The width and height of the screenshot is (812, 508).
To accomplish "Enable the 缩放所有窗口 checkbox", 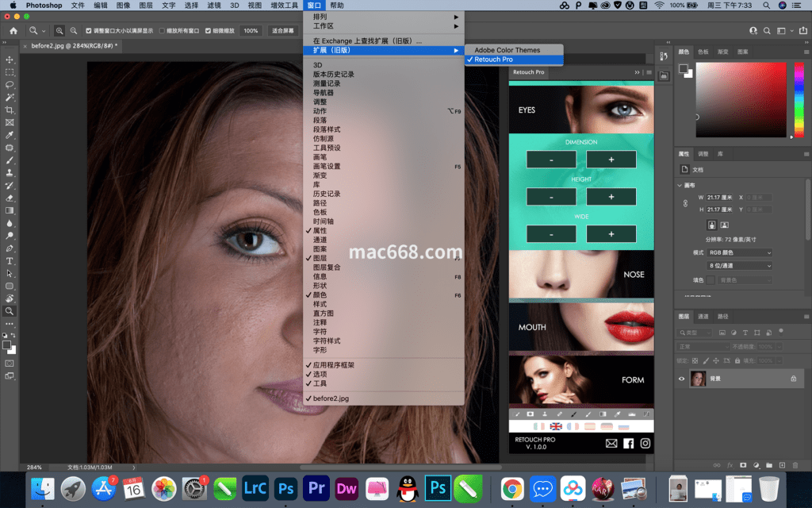I will (162, 31).
